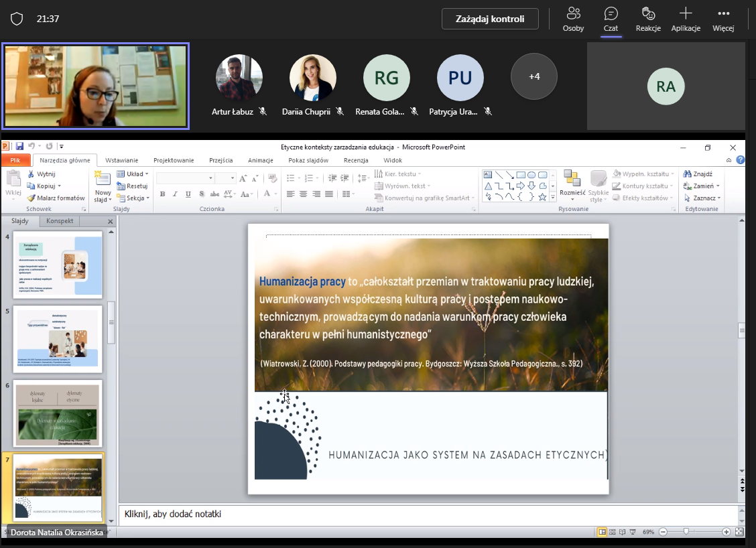Click the zoom slider in status bar
The image size is (756, 548).
tap(686, 531)
